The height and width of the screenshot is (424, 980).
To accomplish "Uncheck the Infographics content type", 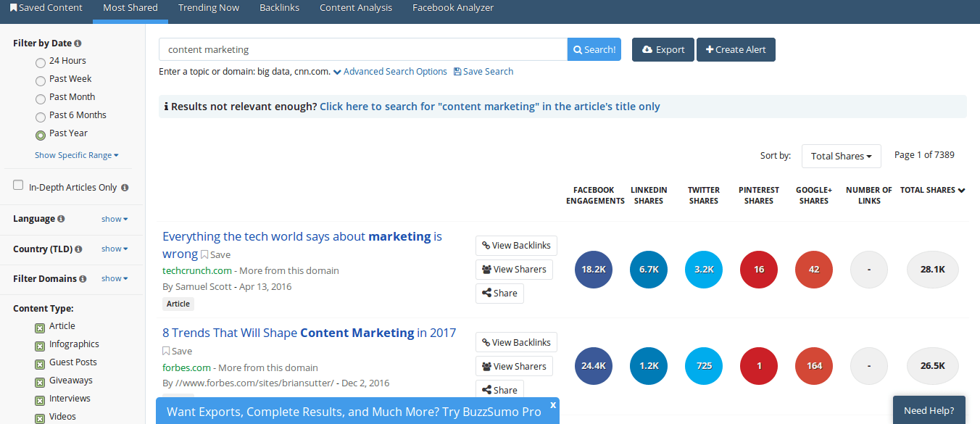I will tap(40, 346).
